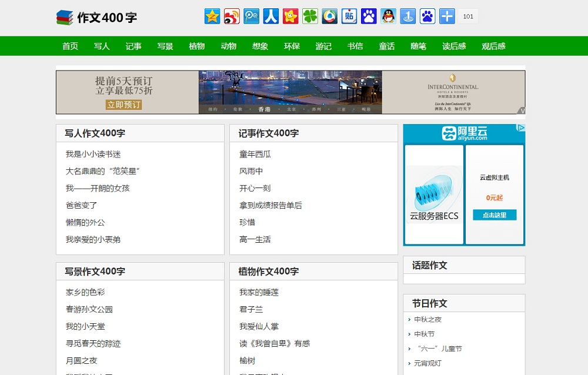Image resolution: width=588 pixels, height=375 pixels.
Task: Open the 写景作文400字 section heading
Action: point(95,272)
